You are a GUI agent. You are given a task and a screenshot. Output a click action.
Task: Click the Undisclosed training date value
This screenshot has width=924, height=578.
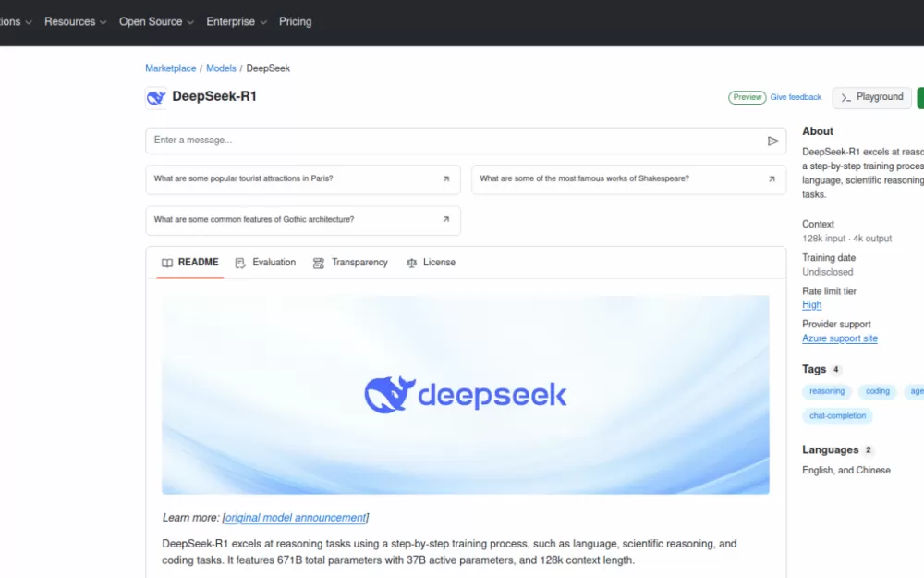click(x=827, y=272)
